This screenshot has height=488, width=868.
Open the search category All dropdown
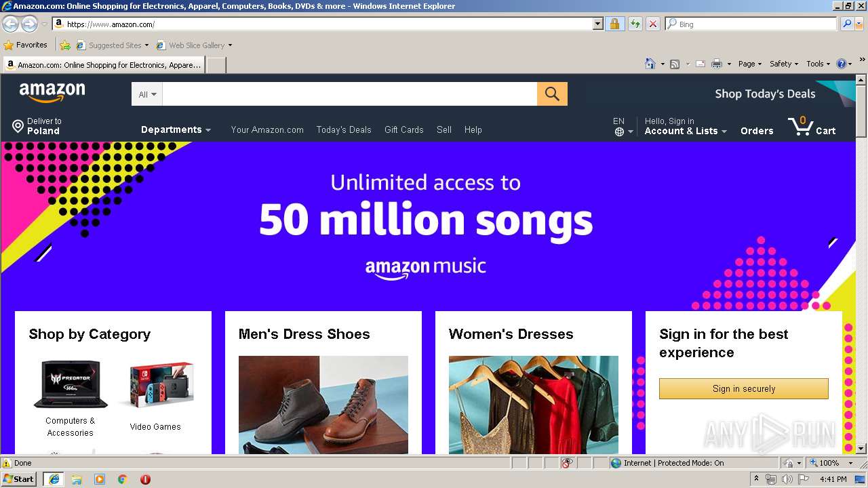click(x=147, y=94)
